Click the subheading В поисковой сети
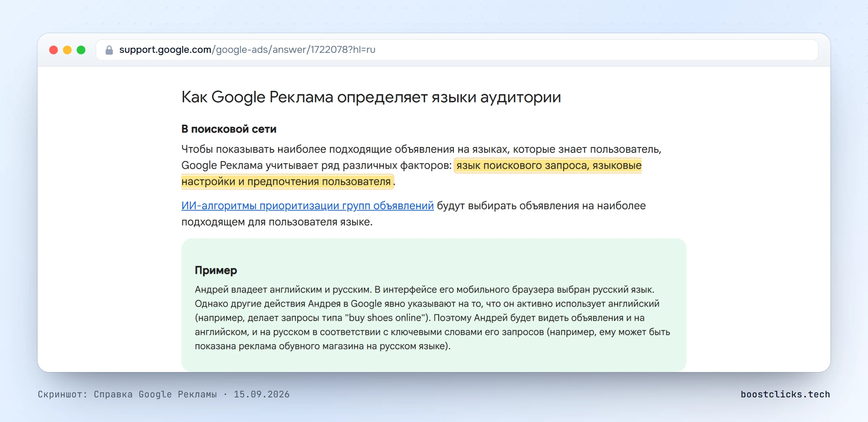The image size is (868, 422). (229, 129)
